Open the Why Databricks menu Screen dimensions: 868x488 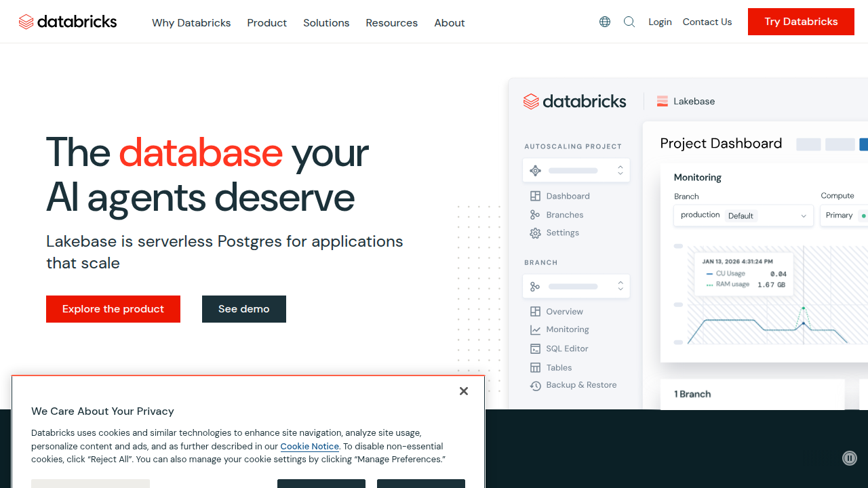tap(191, 23)
